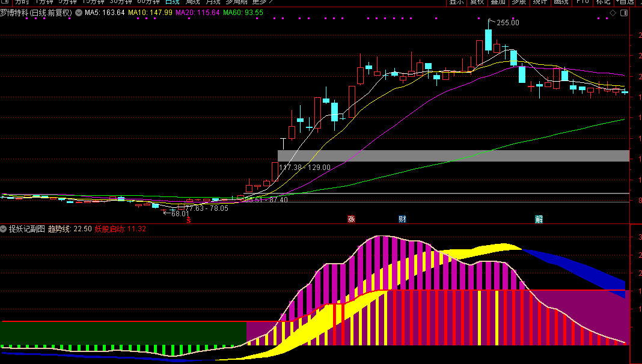Select the 60分钟 period tab
The width and height of the screenshot is (642, 364).
click(148, 2)
